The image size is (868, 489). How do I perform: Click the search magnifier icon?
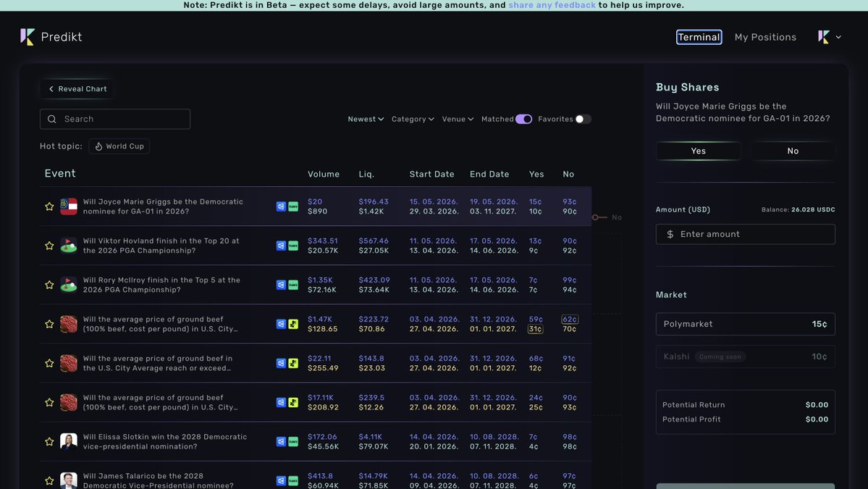(52, 119)
